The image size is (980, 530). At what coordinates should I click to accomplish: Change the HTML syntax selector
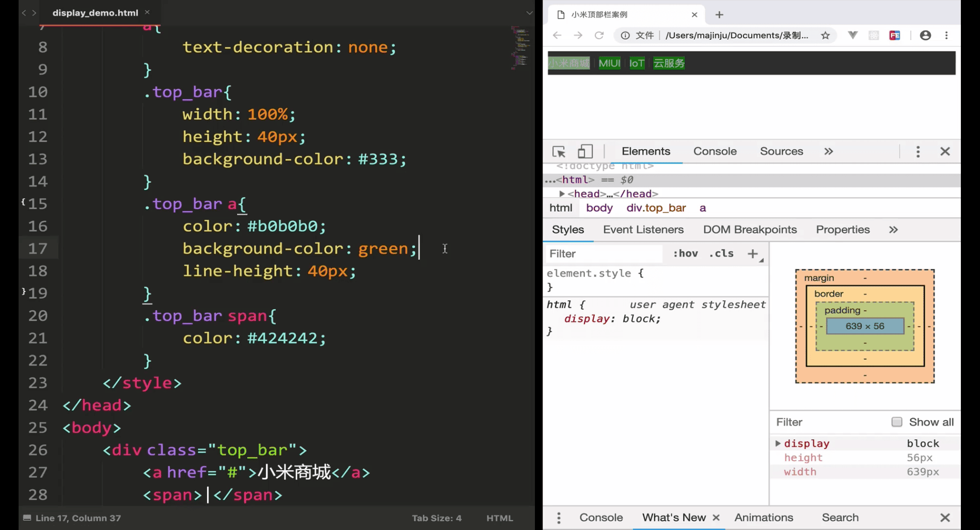(x=499, y=518)
